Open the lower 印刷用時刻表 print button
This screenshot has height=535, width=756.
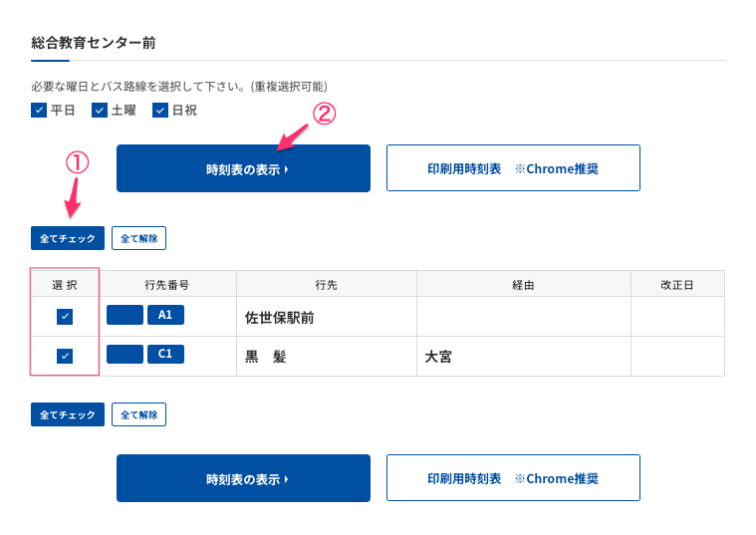pyautogui.click(x=513, y=478)
